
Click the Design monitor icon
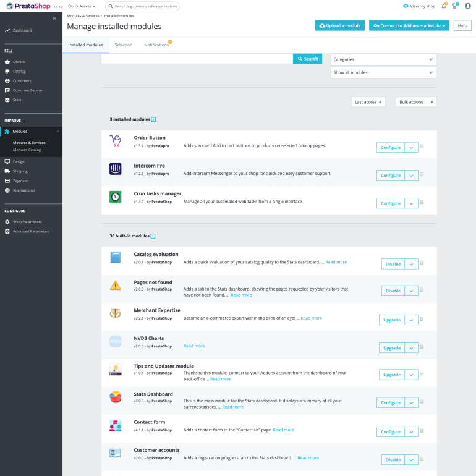point(7,162)
